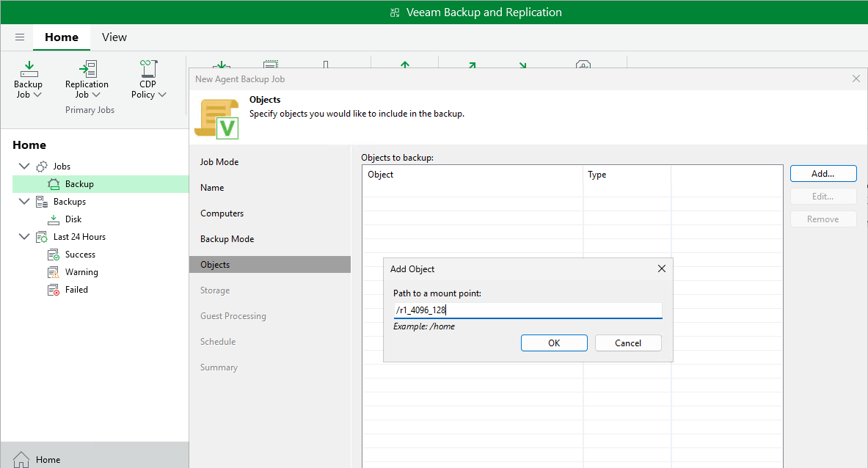Cancel the Add Object dialog

pyautogui.click(x=628, y=343)
